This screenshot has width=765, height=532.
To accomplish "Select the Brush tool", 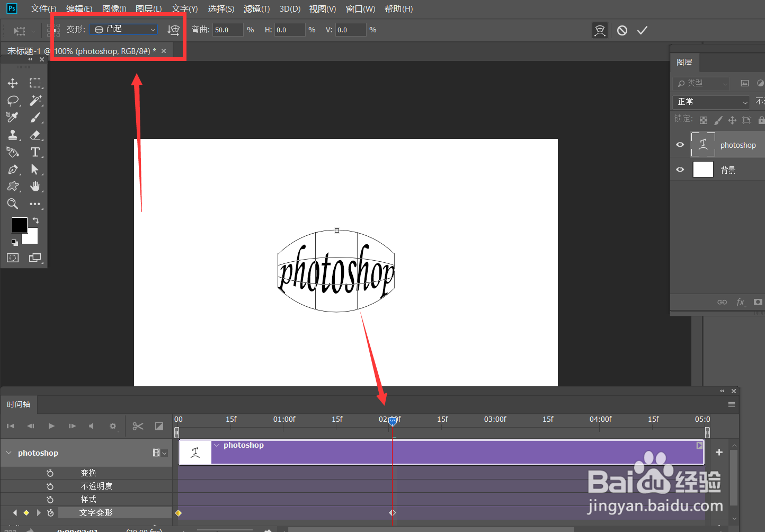I will pos(35,117).
